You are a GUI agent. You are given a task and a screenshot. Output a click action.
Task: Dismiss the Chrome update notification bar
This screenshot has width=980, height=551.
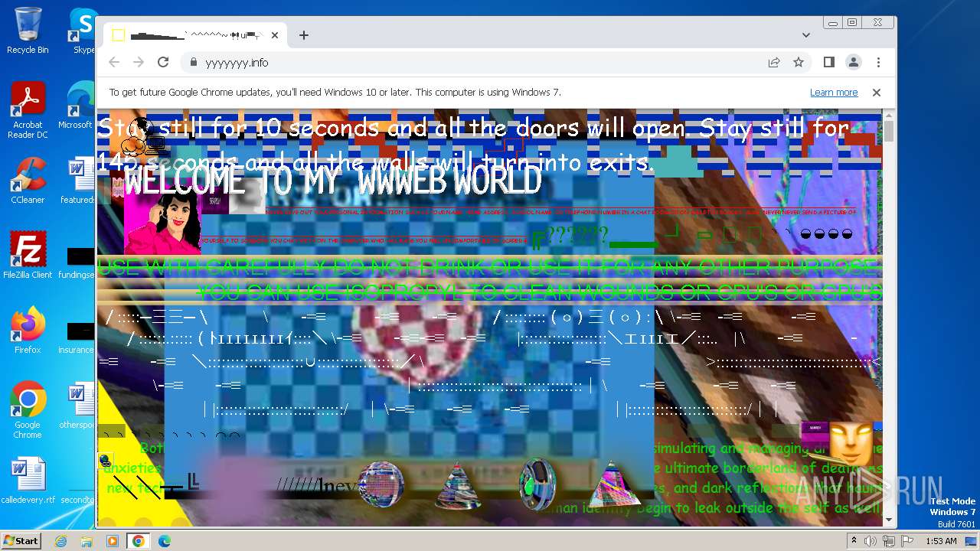pos(877,93)
